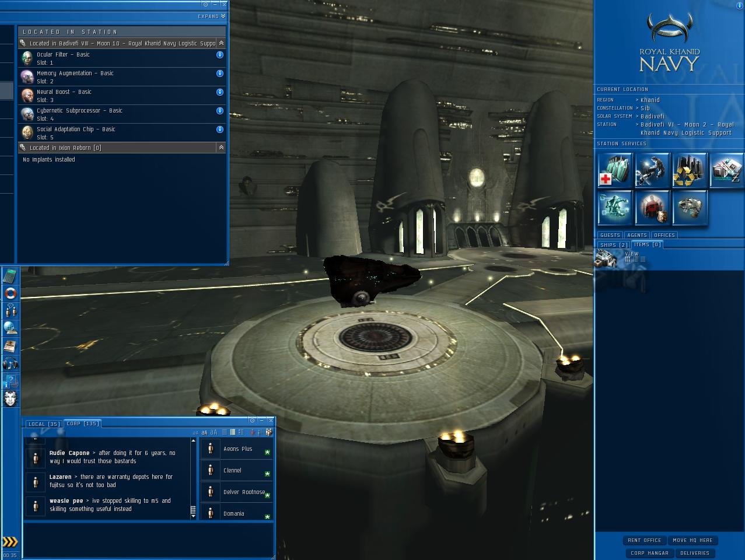
Task: Switch chat to second text layout mode
Action: (x=233, y=432)
